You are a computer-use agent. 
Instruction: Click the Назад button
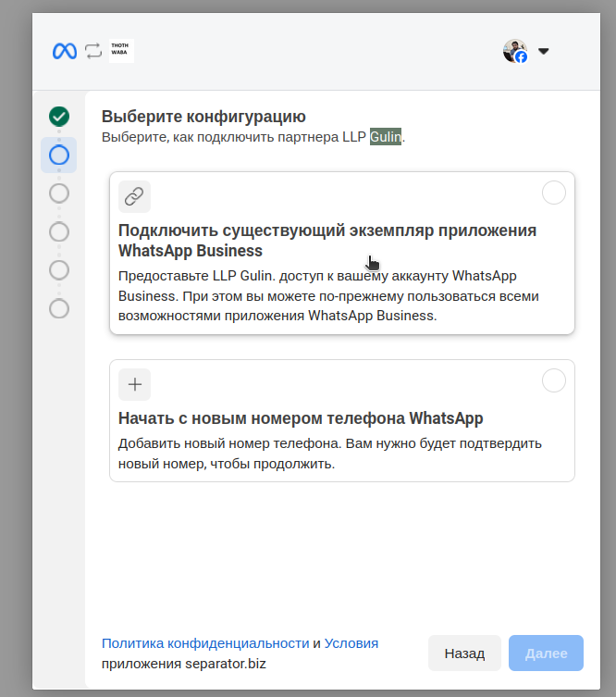pyautogui.click(x=464, y=653)
